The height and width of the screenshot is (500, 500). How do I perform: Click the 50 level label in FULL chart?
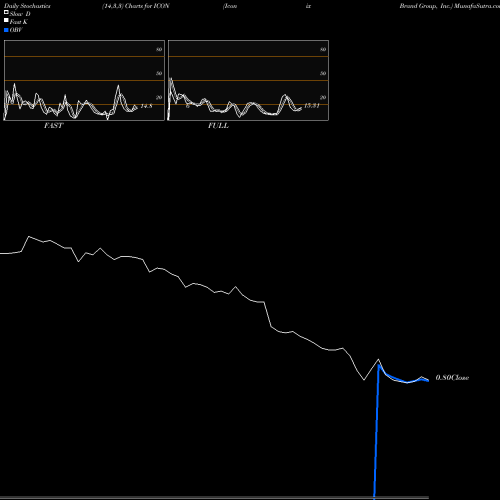coord(323,73)
